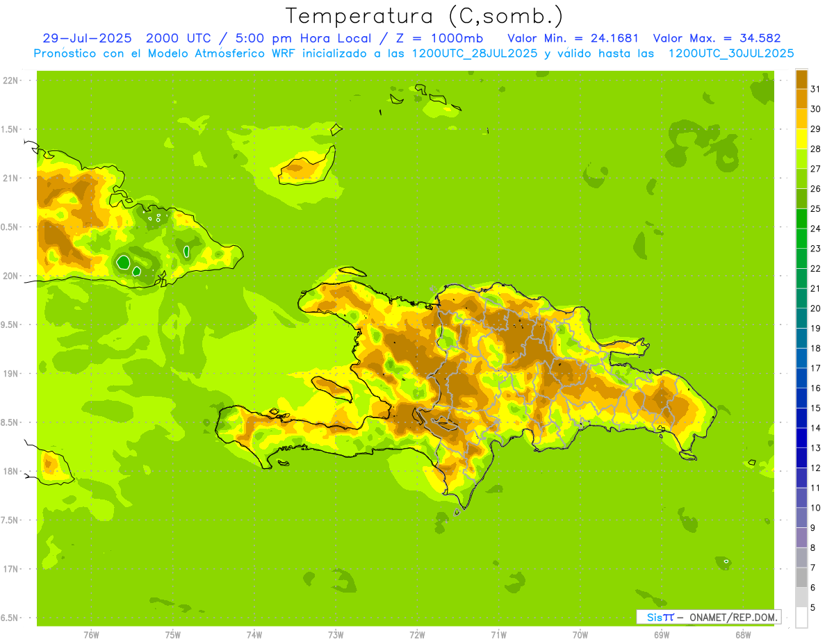Image resolution: width=834 pixels, height=644 pixels.
Task: Pick the legend swatch between 26 and 27
Action: coord(801,178)
